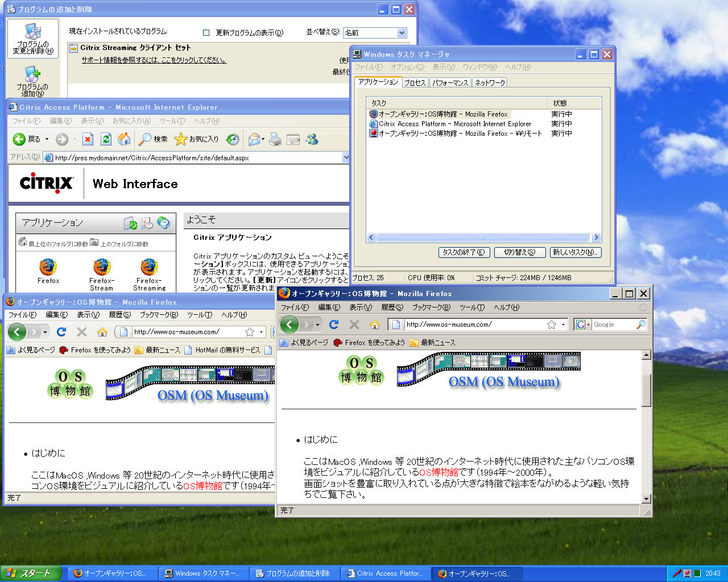Image resolution: width=728 pixels, height=582 pixels.
Task: Open IE Back button history dropdown arrow
Action: pos(47,139)
